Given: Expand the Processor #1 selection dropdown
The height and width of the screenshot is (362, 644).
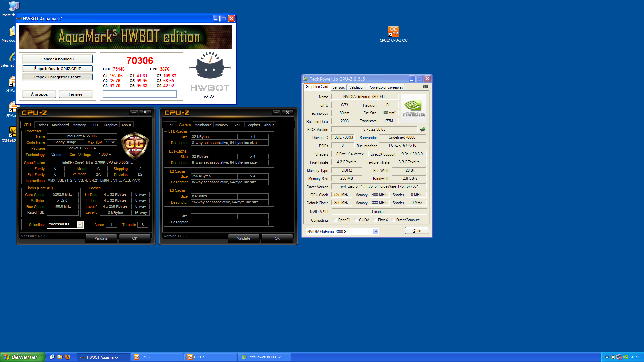Looking at the screenshot, I should click(80, 225).
